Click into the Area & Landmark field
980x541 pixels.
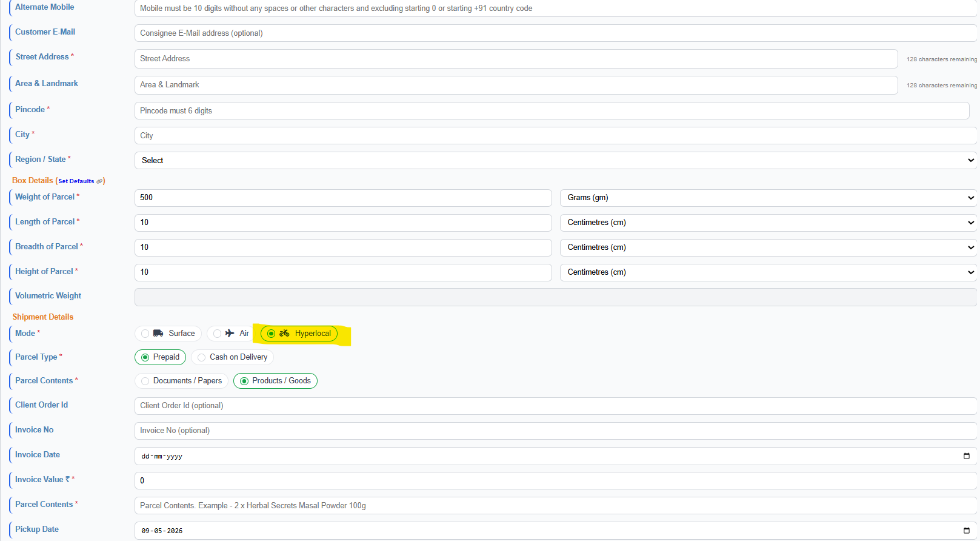click(x=516, y=85)
